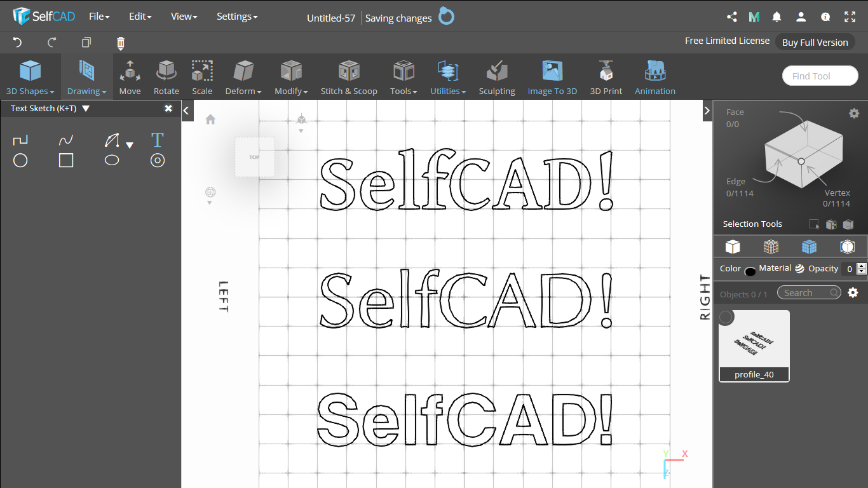Click the home view icon in viewport
868x488 pixels.
(x=210, y=119)
